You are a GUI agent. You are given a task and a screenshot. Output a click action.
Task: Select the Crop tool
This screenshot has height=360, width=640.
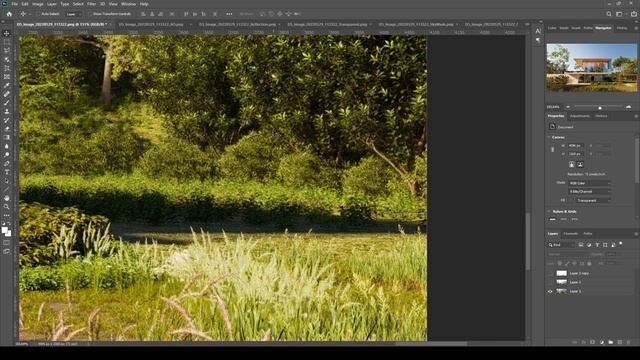click(x=7, y=68)
